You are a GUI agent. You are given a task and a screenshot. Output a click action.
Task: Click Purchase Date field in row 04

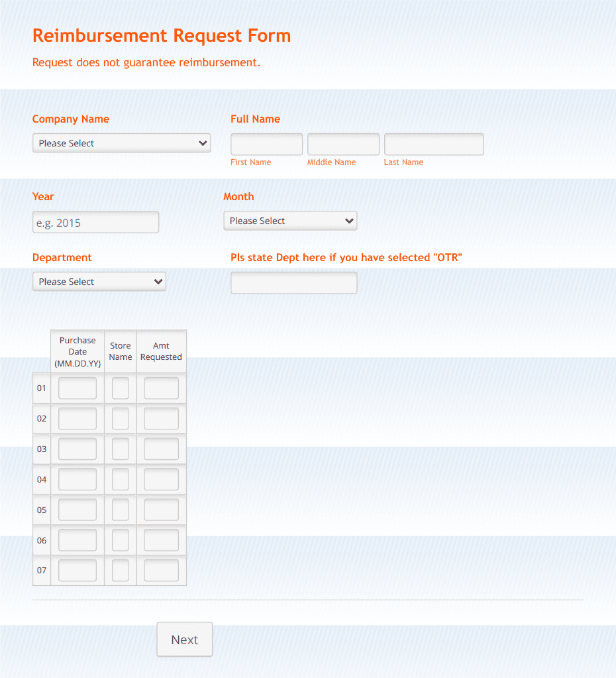coord(77,480)
